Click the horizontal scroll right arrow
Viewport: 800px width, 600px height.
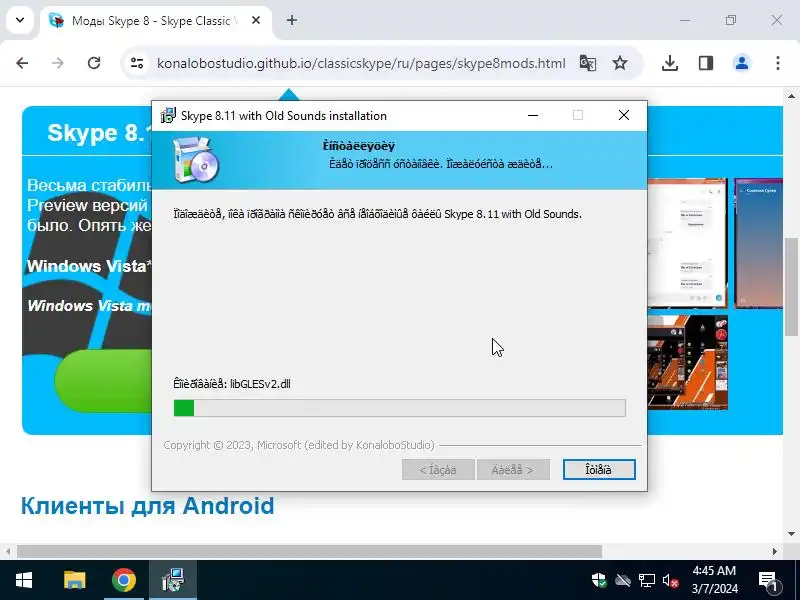tap(774, 552)
